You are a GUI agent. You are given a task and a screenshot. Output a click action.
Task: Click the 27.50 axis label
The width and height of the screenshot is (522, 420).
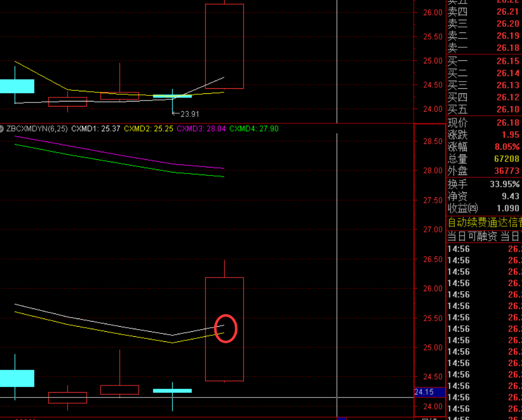(x=433, y=200)
